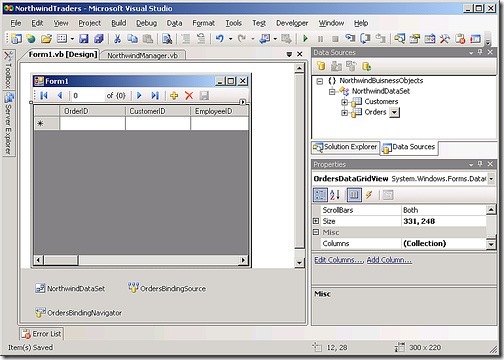Screen dimensions: 504x360
Task: Click Refresh data sources icon
Action: (x=366, y=66)
